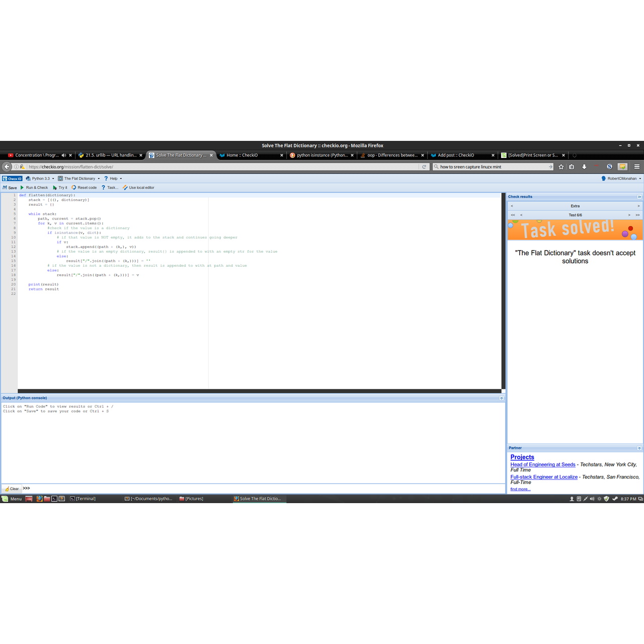Mute the Concentration tab audio
The height and width of the screenshot is (644, 644).
click(x=63, y=155)
